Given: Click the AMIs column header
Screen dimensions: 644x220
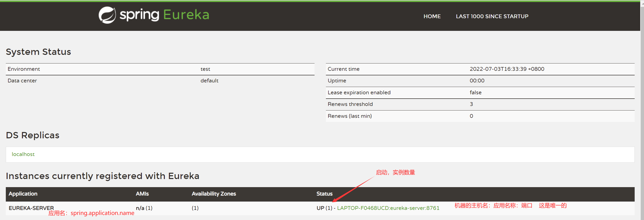Looking at the screenshot, I should pyautogui.click(x=142, y=194).
